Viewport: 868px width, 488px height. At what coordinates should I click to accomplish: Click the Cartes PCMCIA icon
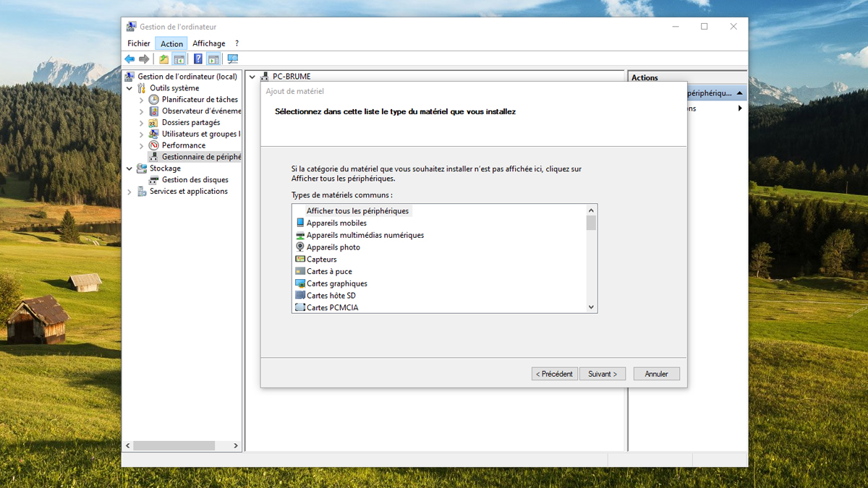click(300, 307)
